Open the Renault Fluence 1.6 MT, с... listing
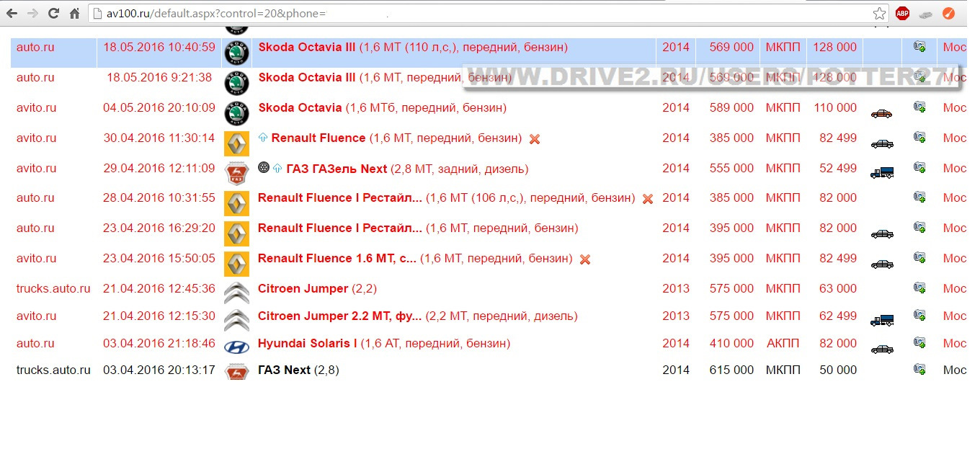This screenshot has width=980, height=467. [415, 258]
